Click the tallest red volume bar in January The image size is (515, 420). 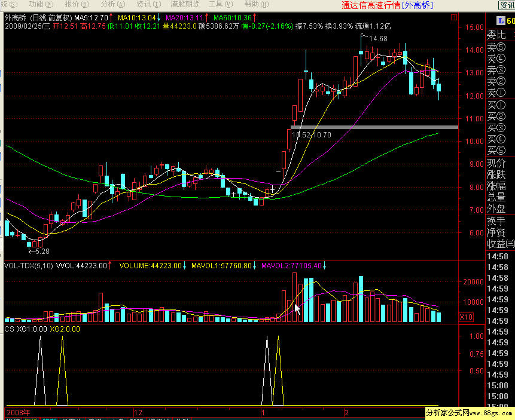point(295,298)
